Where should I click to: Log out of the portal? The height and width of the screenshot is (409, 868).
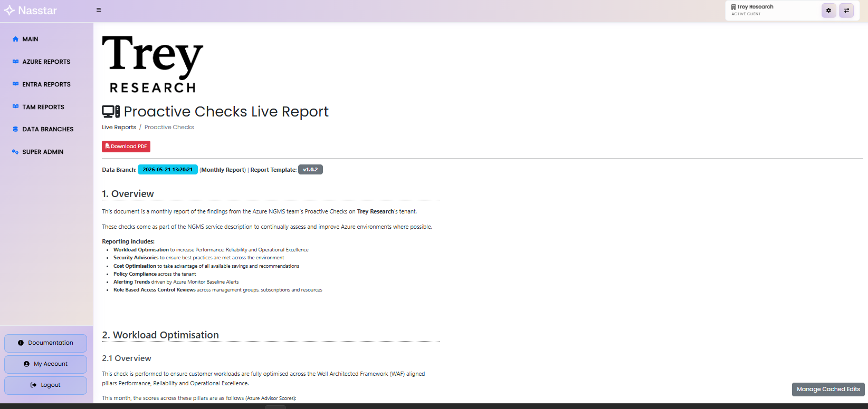click(x=45, y=385)
